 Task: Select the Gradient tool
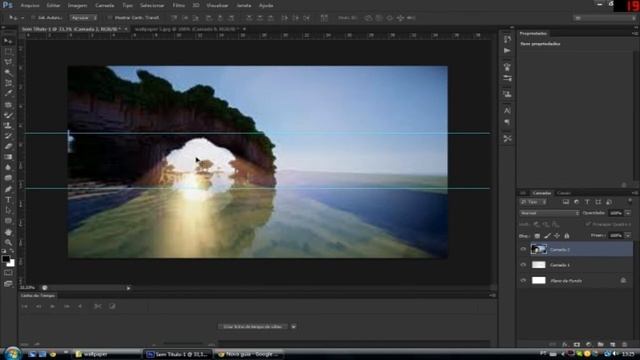point(8,157)
